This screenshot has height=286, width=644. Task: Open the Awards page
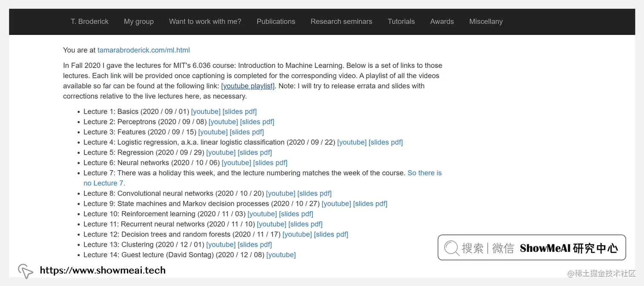[442, 21]
